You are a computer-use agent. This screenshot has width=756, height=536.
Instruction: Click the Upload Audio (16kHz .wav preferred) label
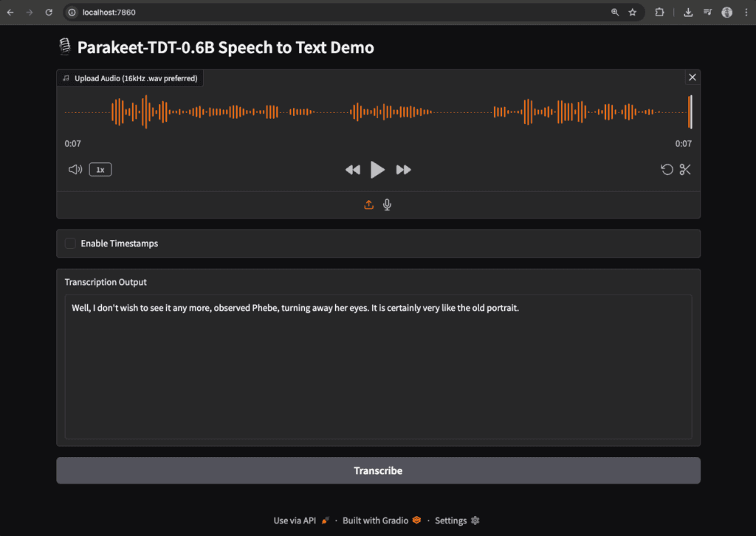(136, 78)
